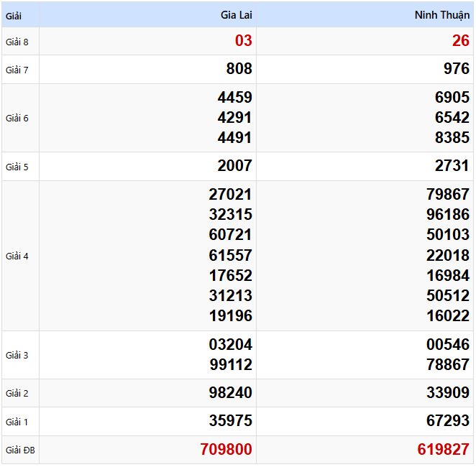Click special prize number 709800
This screenshot has height=467, width=476.
226,450
